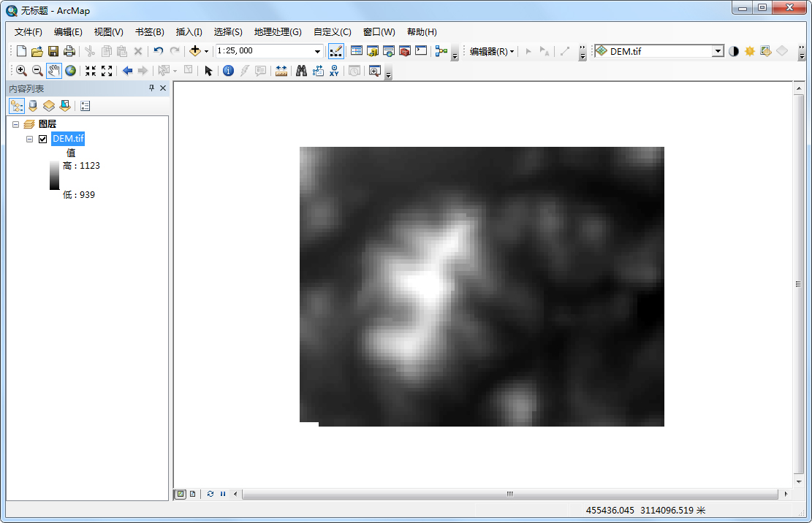
Task: Click the Print icon
Action: coord(69,50)
